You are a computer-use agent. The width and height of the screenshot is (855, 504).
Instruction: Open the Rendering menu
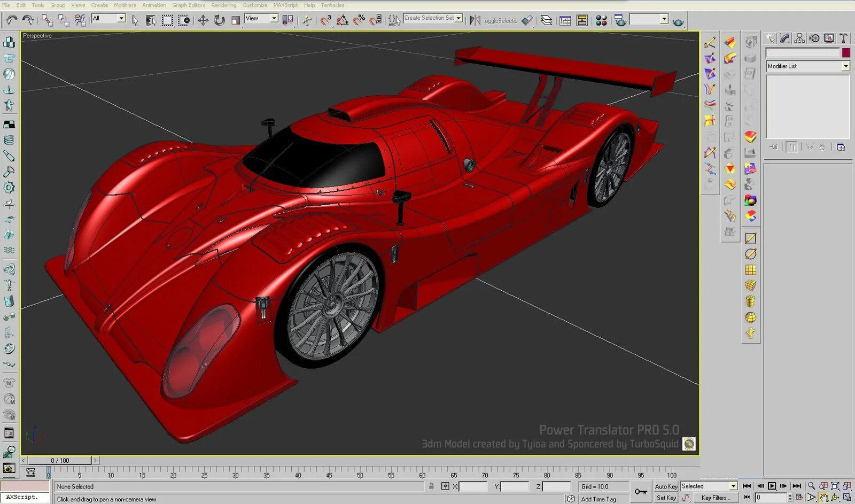223,5
